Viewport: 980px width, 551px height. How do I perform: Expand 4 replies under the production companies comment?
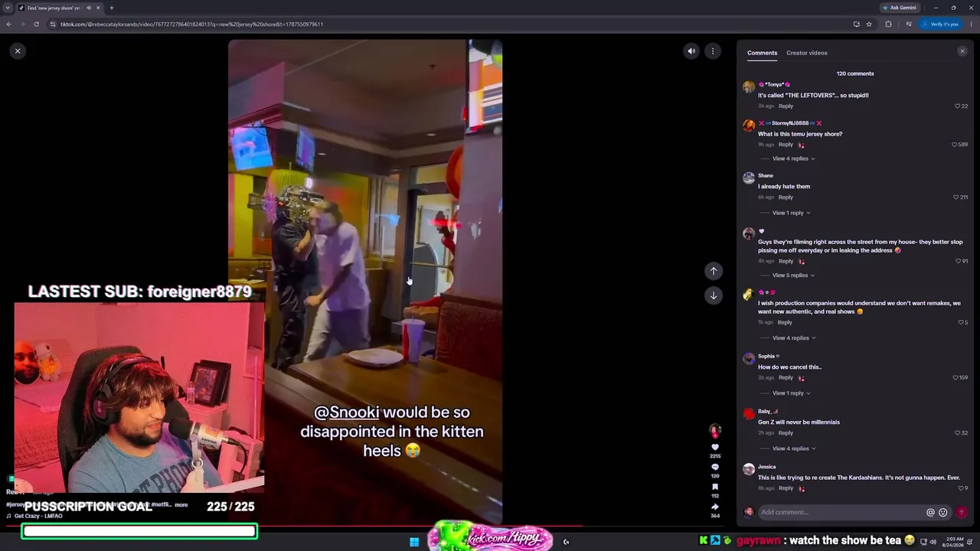tap(794, 338)
